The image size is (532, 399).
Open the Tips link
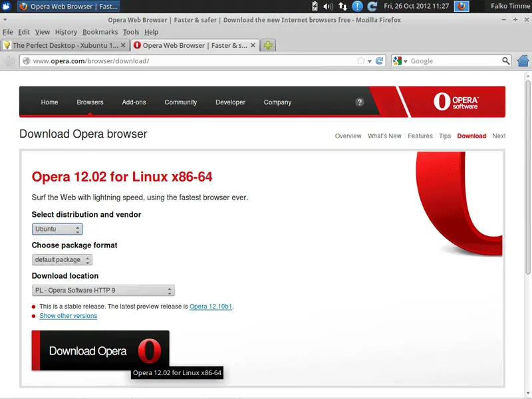click(445, 136)
